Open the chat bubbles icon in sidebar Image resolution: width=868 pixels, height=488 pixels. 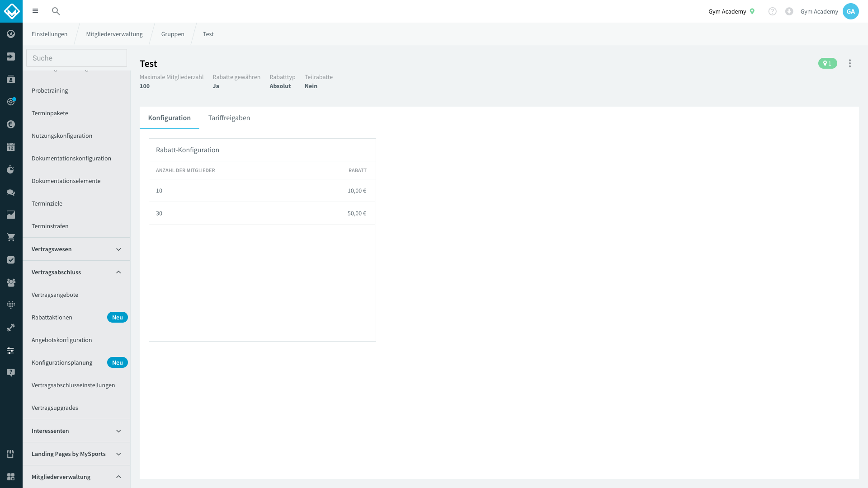coord(11,192)
